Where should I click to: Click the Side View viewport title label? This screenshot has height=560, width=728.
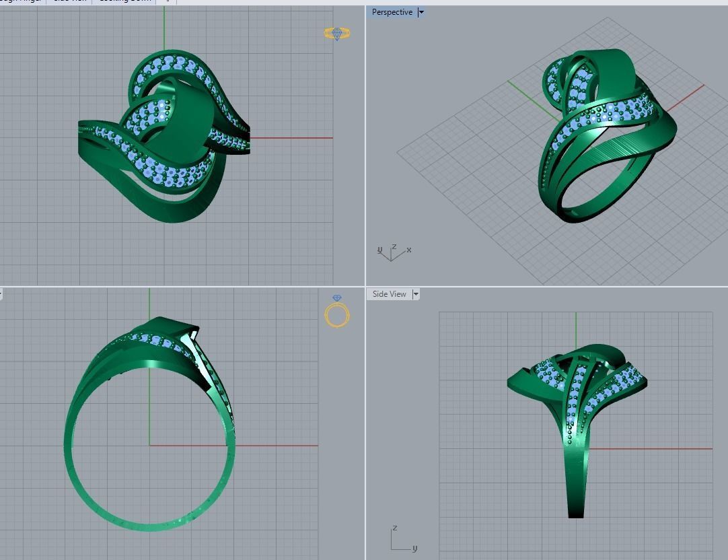(389, 294)
